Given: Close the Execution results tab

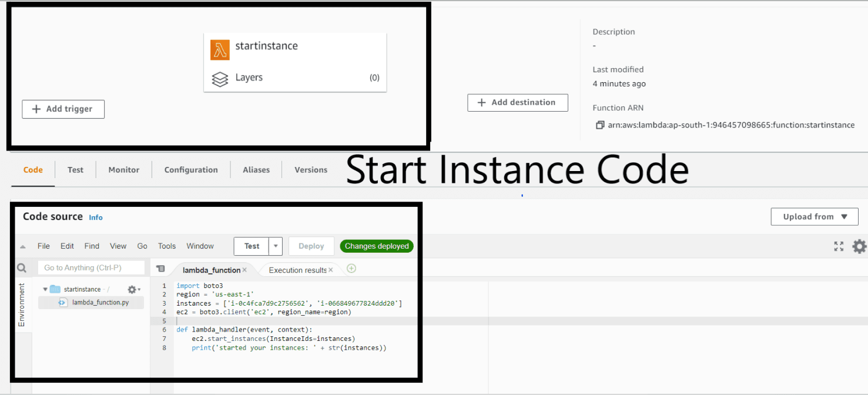Looking at the screenshot, I should pos(331,270).
